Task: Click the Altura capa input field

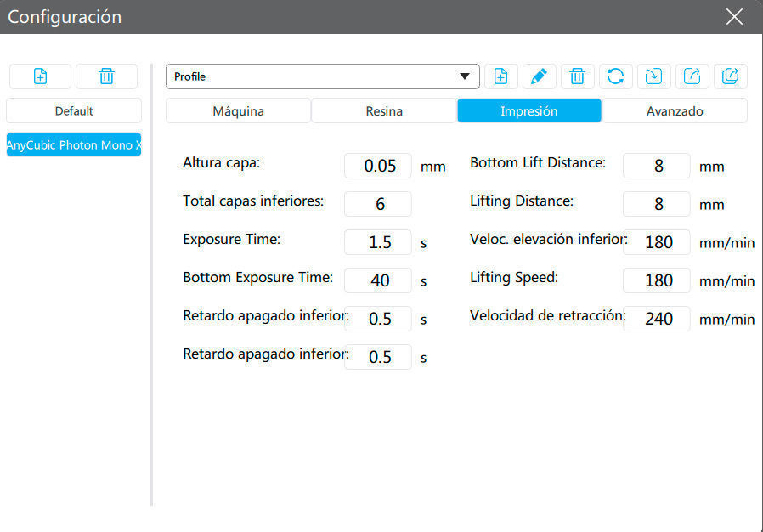Action: (378, 166)
